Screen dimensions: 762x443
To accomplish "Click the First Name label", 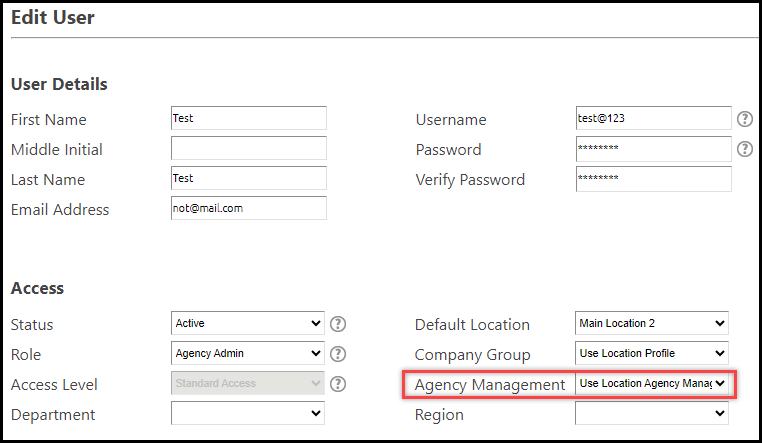I will 49,119.
